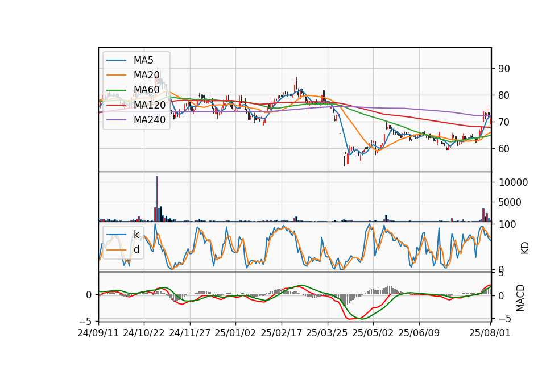The image size is (546, 392).
Task: Click the KD axis title
Action: click(525, 248)
